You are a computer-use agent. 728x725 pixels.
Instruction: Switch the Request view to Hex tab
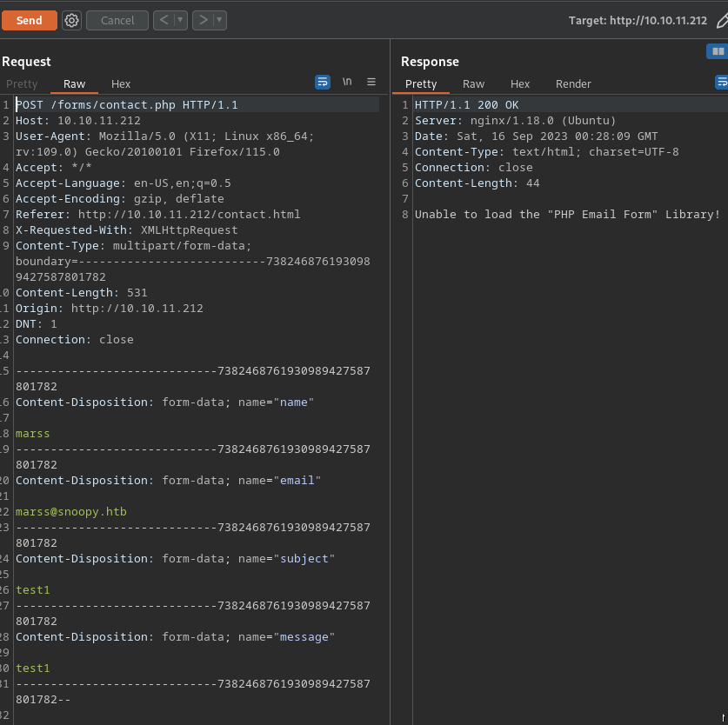click(121, 84)
